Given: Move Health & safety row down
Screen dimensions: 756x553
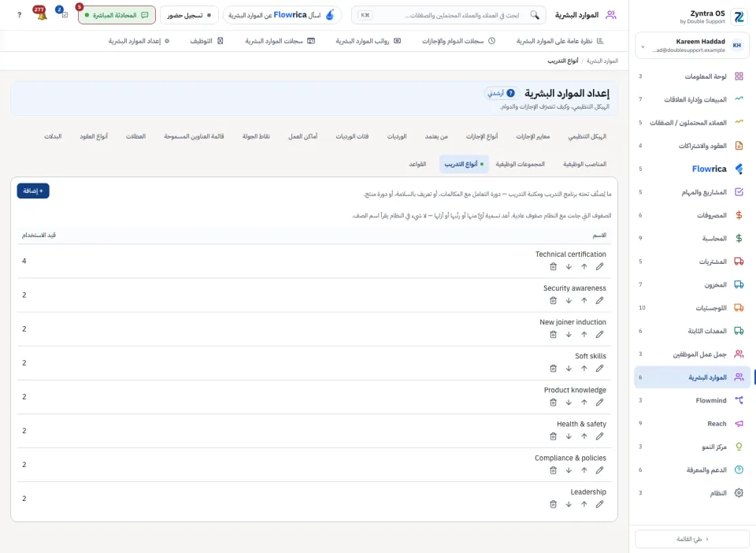Looking at the screenshot, I should 569,436.
